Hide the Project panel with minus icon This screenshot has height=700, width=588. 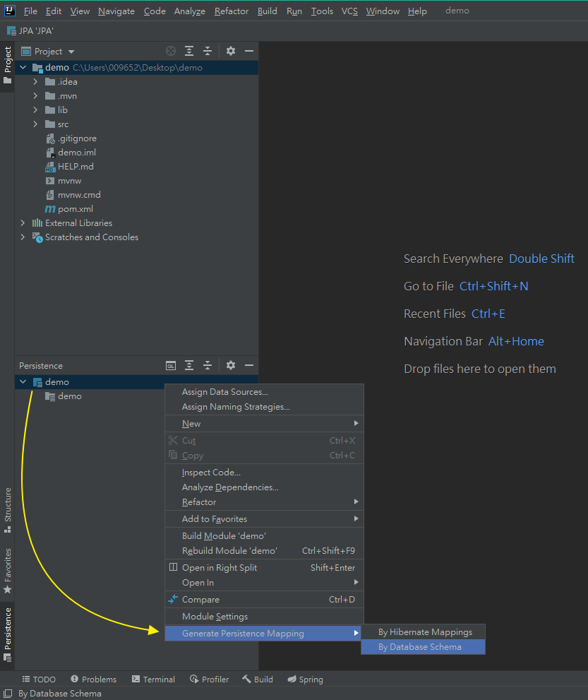248,51
